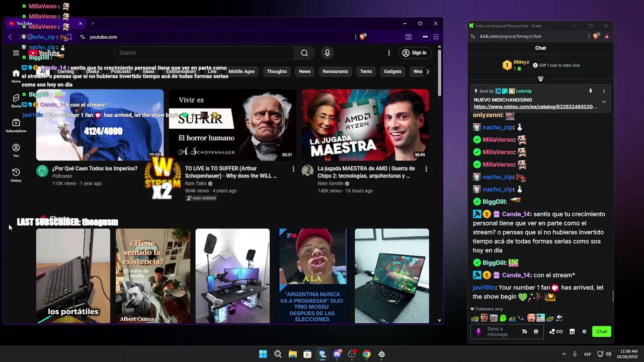Show more topic chips with the right arrow
The width and height of the screenshot is (644, 362).
[428, 71]
